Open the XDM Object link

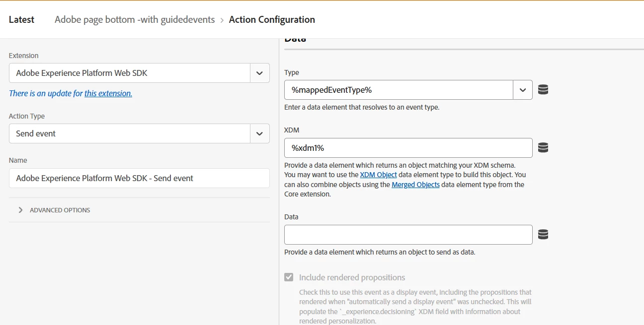(x=378, y=175)
